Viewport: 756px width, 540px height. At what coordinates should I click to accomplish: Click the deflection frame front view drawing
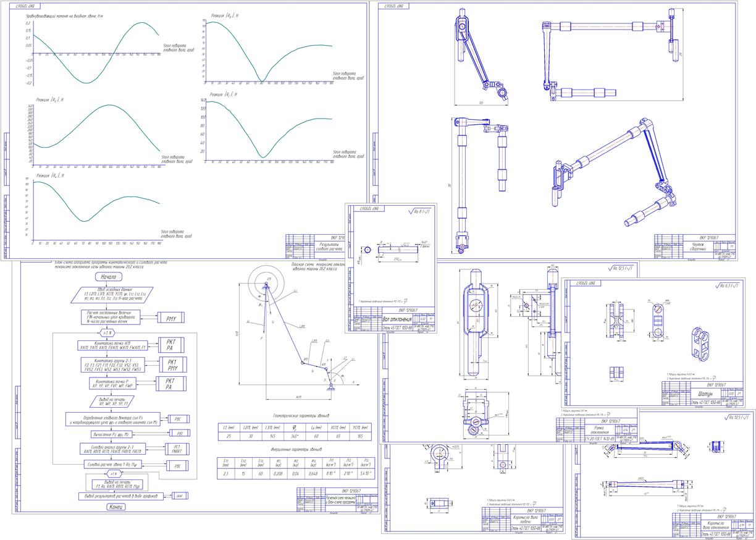[x=477, y=321]
